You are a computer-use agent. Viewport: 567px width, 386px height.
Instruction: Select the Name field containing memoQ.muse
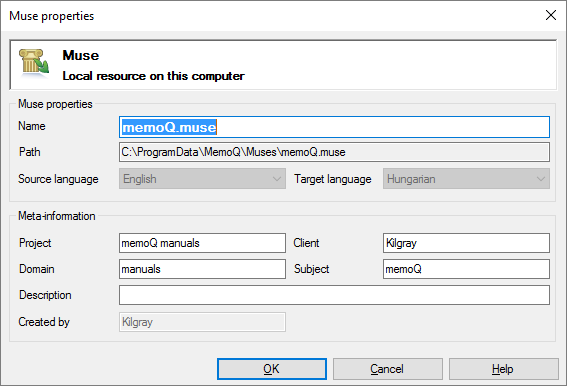tap(334, 127)
